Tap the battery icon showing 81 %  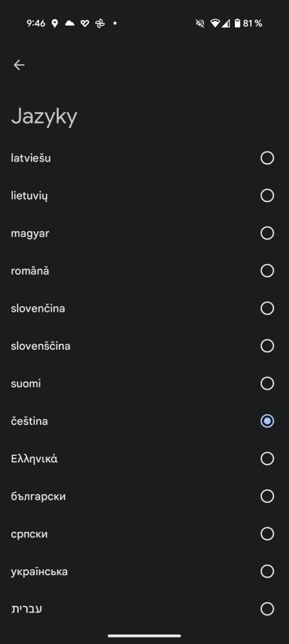click(237, 23)
